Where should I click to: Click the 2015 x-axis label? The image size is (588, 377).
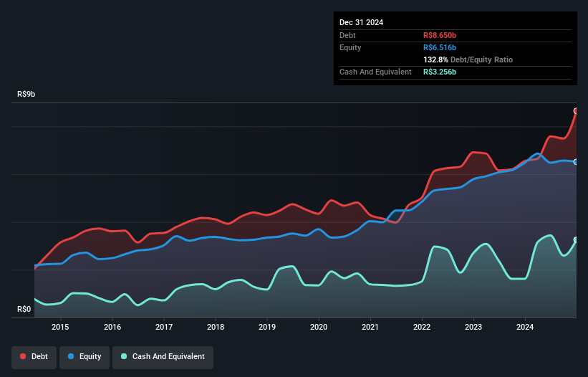tap(60, 327)
